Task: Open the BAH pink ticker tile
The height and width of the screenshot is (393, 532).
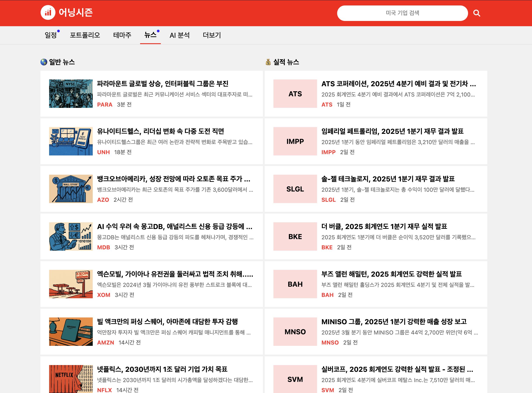Action: 295,284
